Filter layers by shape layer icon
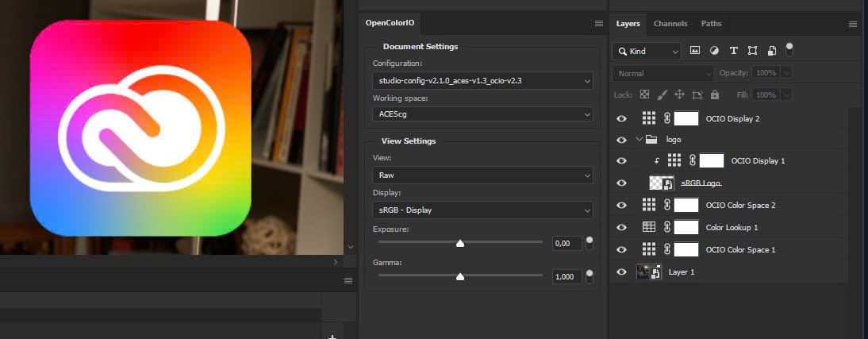The width and height of the screenshot is (868, 339). [752, 50]
